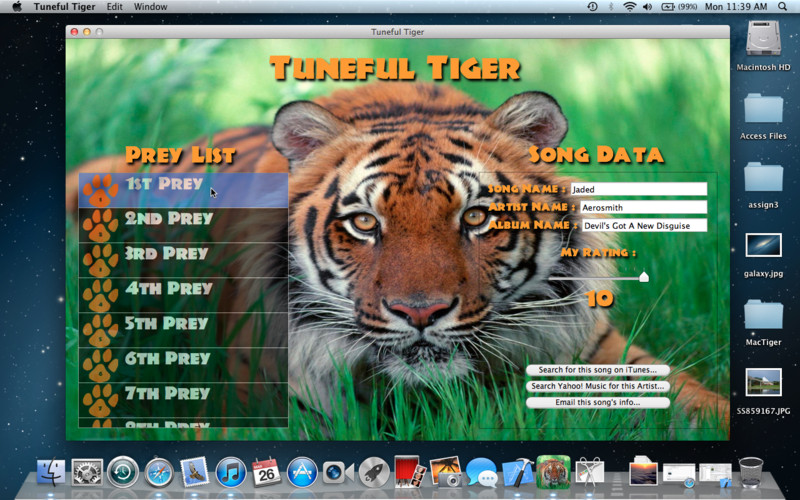Select "2nd Prey" in Prey List
This screenshot has height=500, width=800.
tap(169, 218)
